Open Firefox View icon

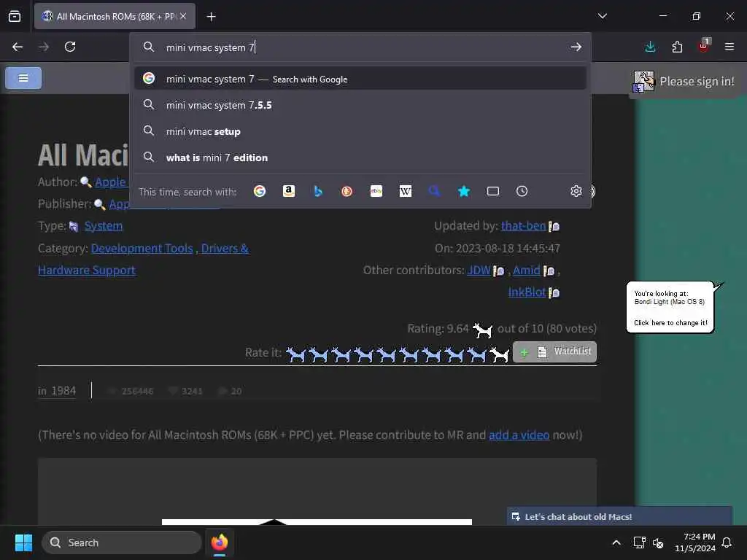click(15, 16)
